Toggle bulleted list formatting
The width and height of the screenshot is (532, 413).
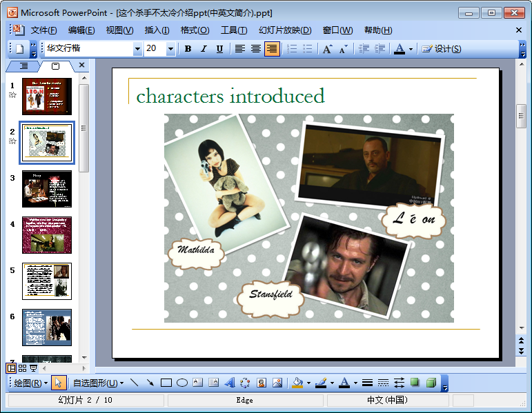click(308, 49)
